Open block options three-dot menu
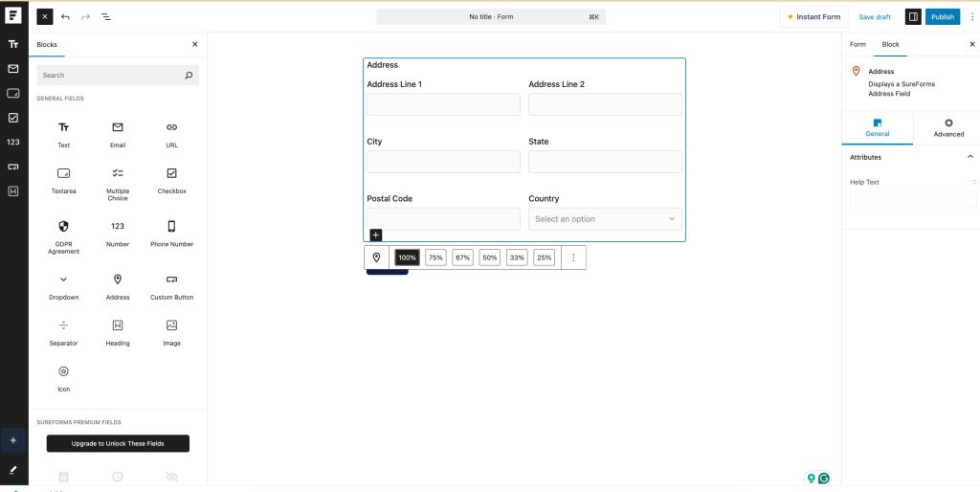 pos(573,257)
